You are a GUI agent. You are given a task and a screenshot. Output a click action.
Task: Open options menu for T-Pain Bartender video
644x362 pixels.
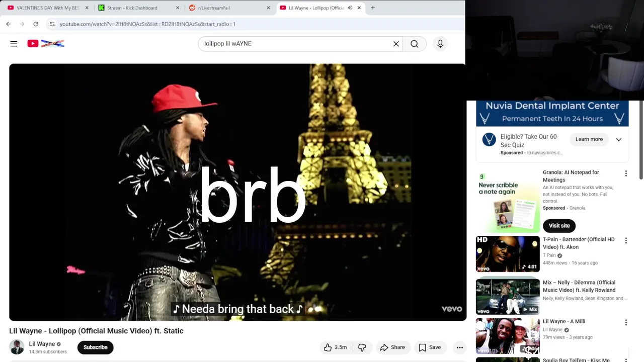point(626,241)
